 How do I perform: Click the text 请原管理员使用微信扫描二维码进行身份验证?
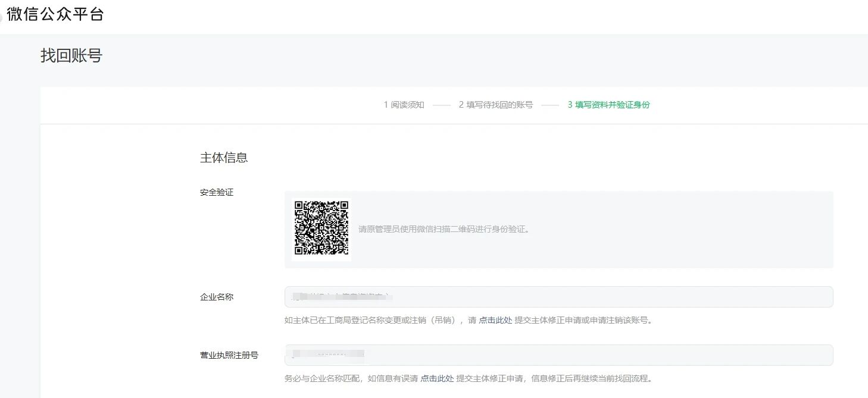click(x=444, y=229)
